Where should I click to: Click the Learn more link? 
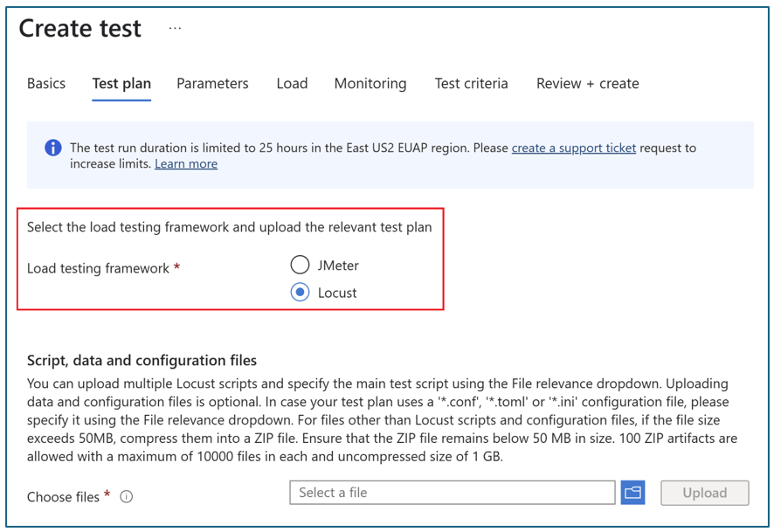click(x=186, y=164)
